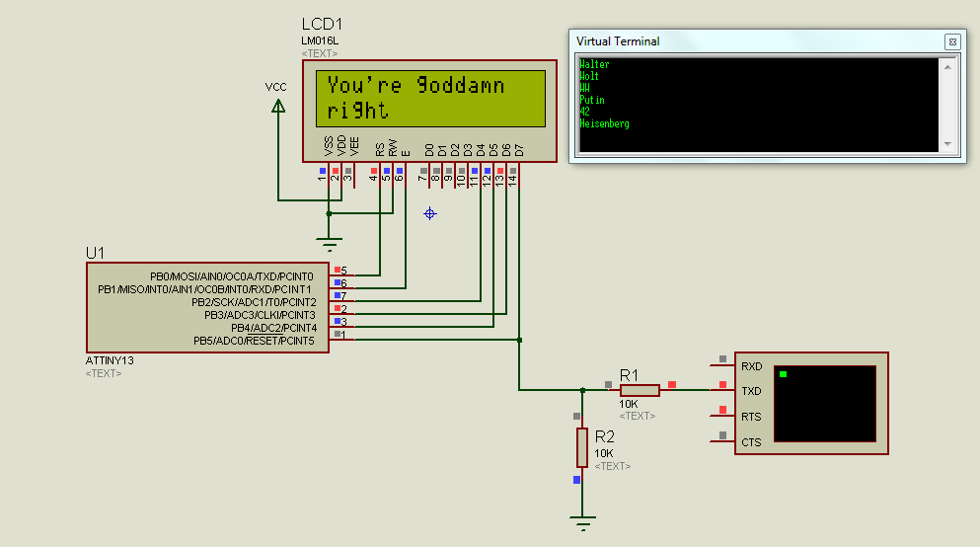The height and width of the screenshot is (547, 980).
Task: Click the green LCD1 display screen
Action: coord(430,99)
